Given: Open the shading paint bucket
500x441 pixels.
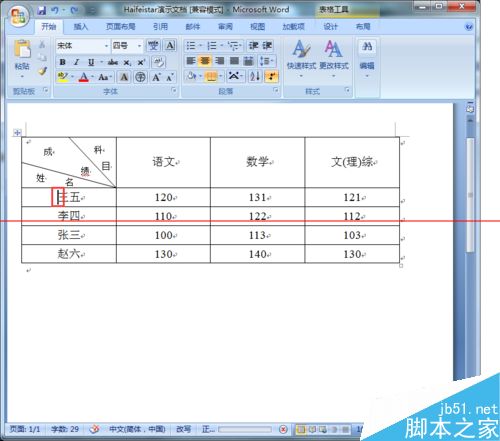Looking at the screenshot, I should point(191,77).
